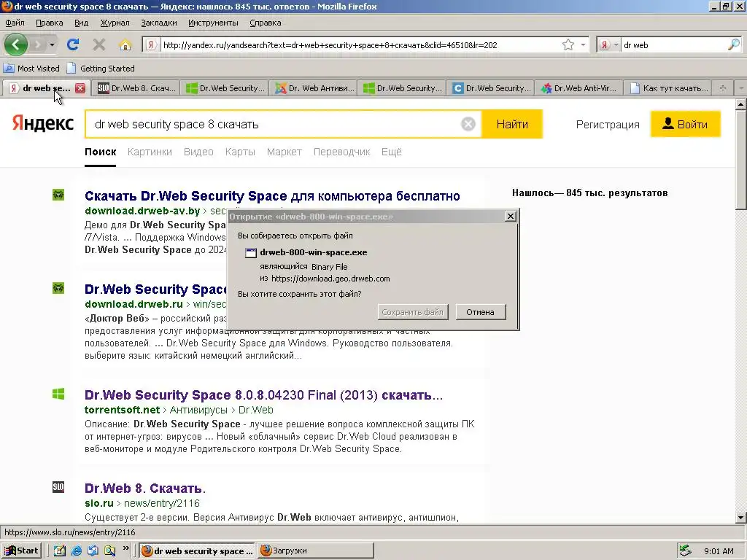
Task: Reload the page with the blue refresh icon
Action: 73,44
